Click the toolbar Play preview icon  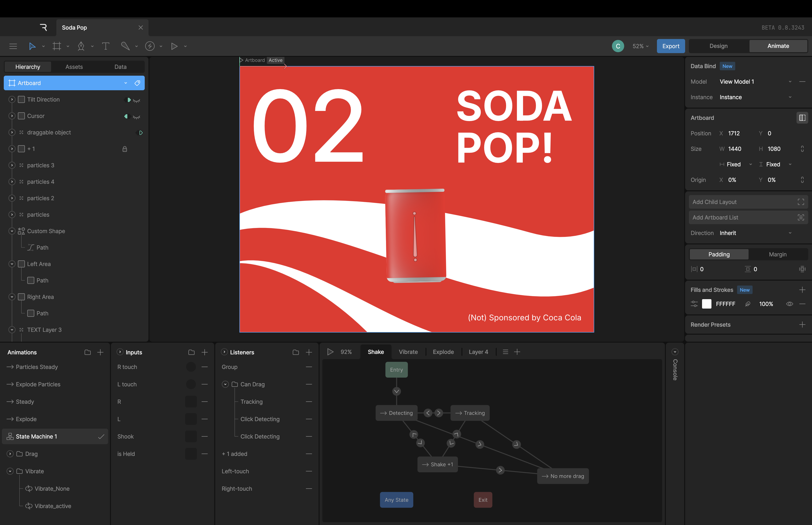(174, 46)
